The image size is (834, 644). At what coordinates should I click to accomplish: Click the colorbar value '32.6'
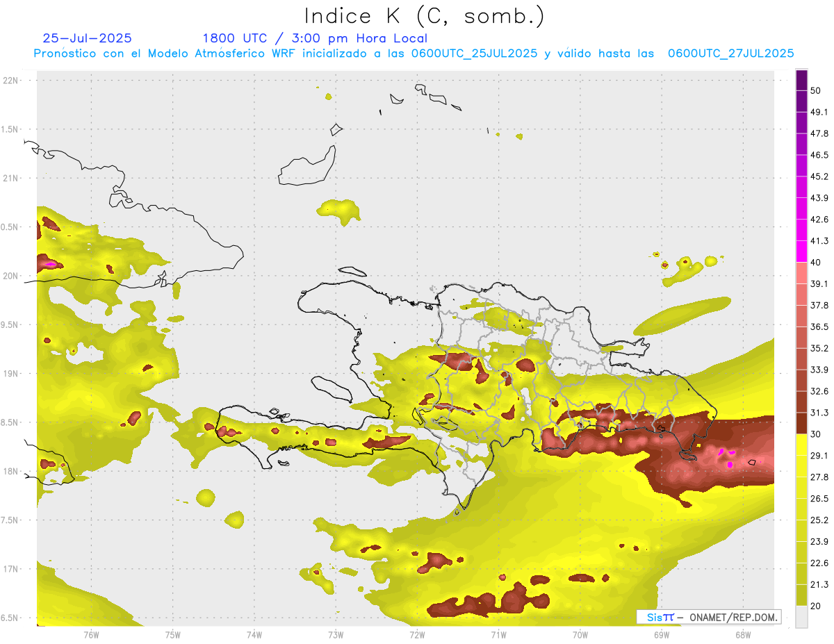point(819,391)
